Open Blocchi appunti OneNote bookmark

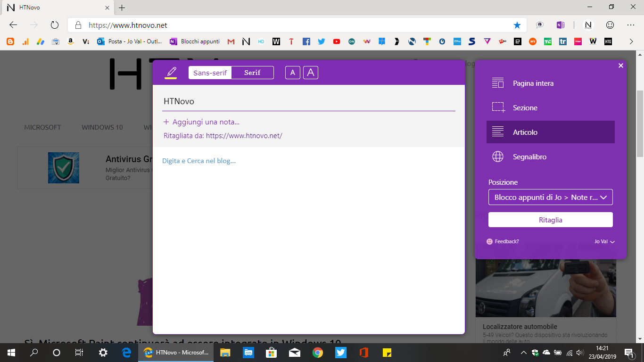(x=195, y=41)
